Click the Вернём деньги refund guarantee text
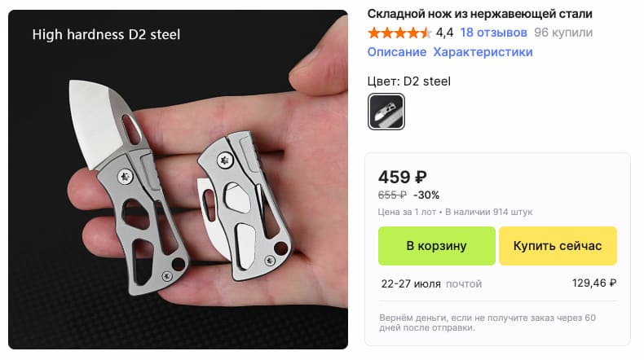 coord(487,323)
